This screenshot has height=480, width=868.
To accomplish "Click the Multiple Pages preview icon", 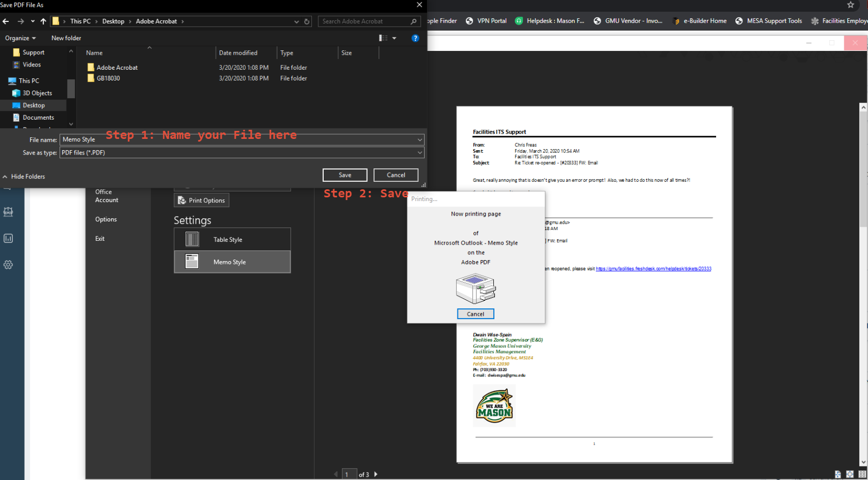I will pos(862,474).
